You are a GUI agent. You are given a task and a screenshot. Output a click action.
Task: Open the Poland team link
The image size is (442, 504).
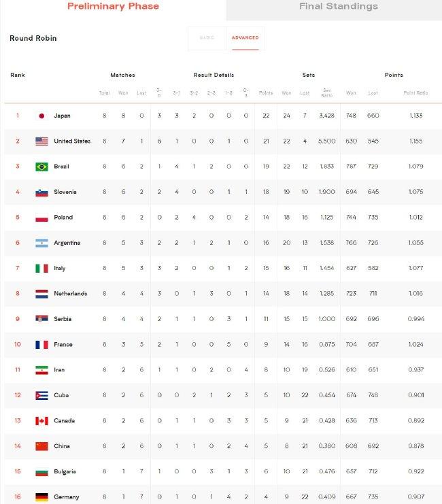pyautogui.click(x=63, y=217)
